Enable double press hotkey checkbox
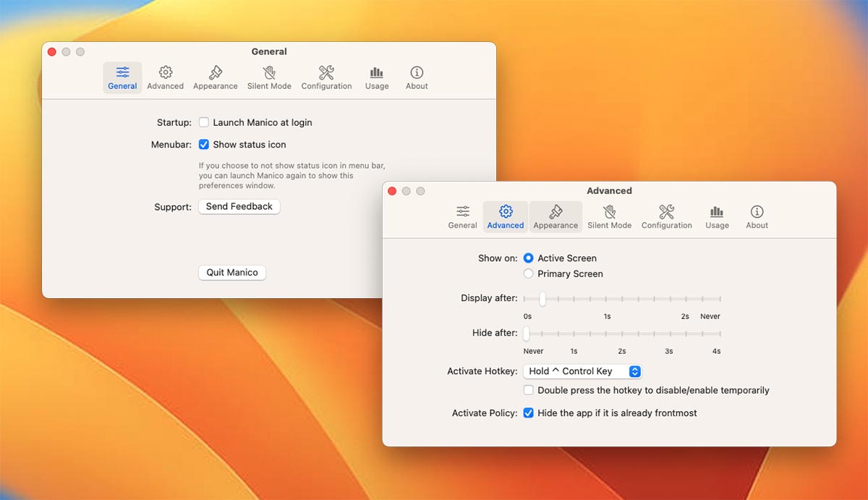 529,390
